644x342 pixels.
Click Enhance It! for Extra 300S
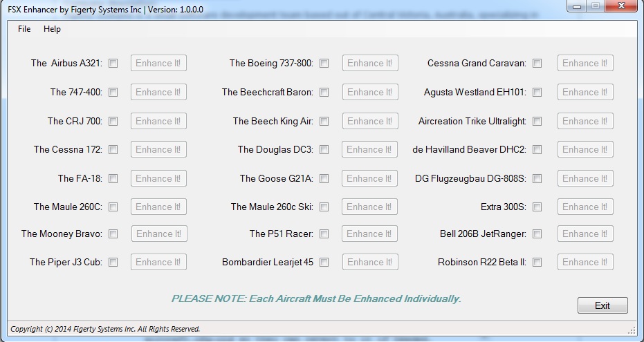click(585, 207)
